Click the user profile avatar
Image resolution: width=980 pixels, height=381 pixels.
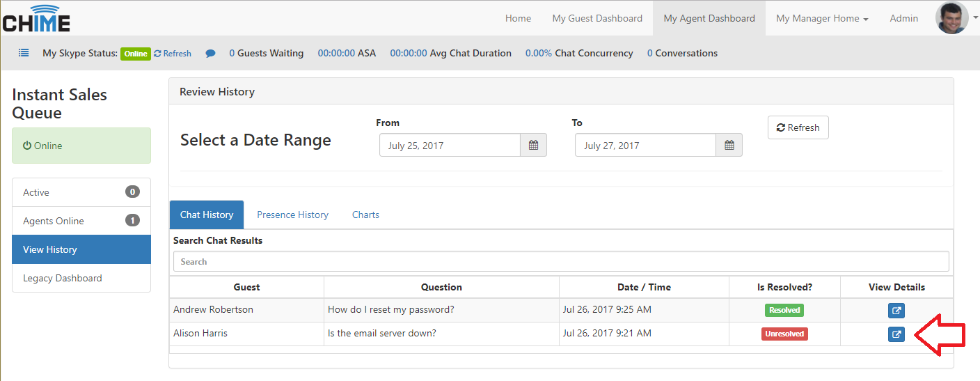952,18
